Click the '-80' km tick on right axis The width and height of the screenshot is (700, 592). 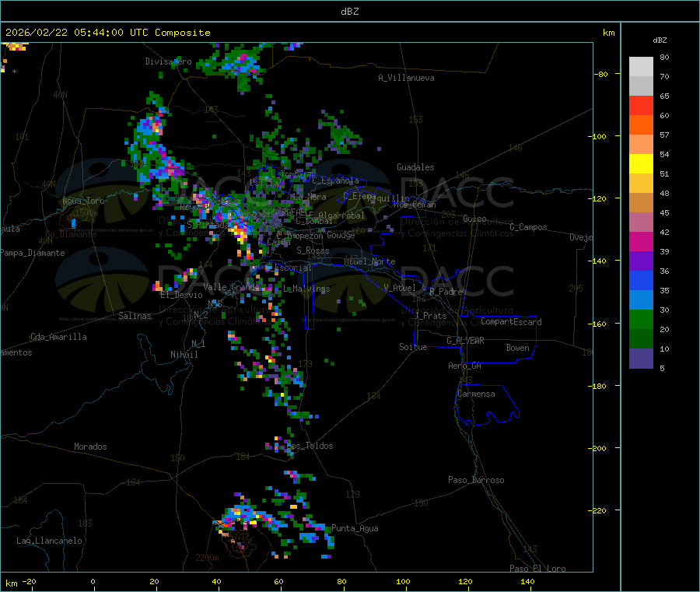(x=601, y=74)
